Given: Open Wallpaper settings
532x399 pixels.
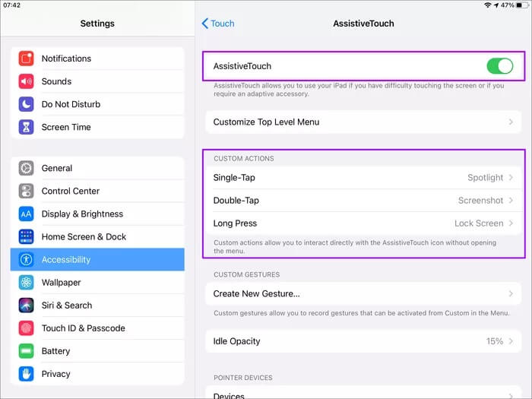Looking at the screenshot, I should [x=97, y=283].
